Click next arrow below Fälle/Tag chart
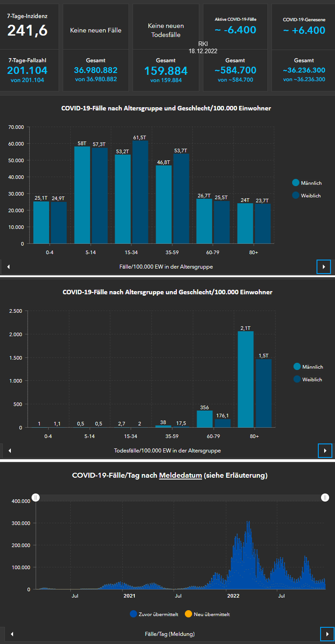335x644 pixels. click(327, 634)
